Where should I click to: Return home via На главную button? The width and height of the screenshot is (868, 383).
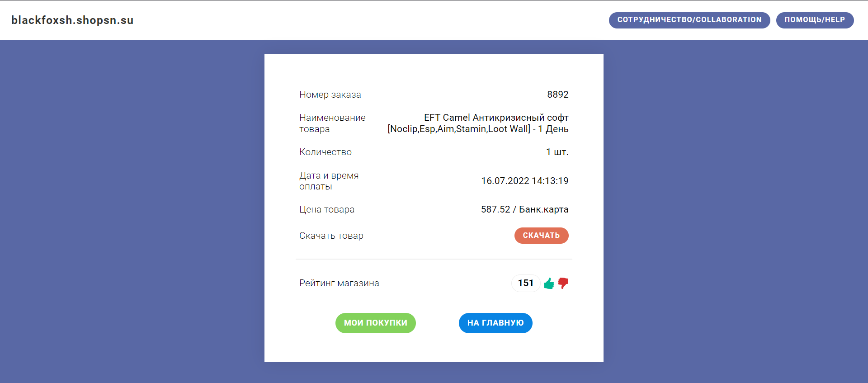tap(495, 323)
